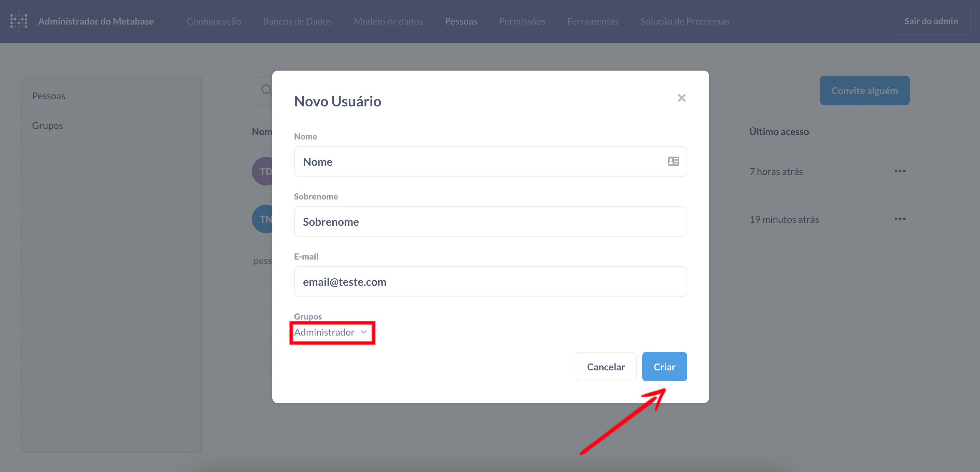Open the Permissões tab
Screen dimensions: 980x472
[522, 21]
